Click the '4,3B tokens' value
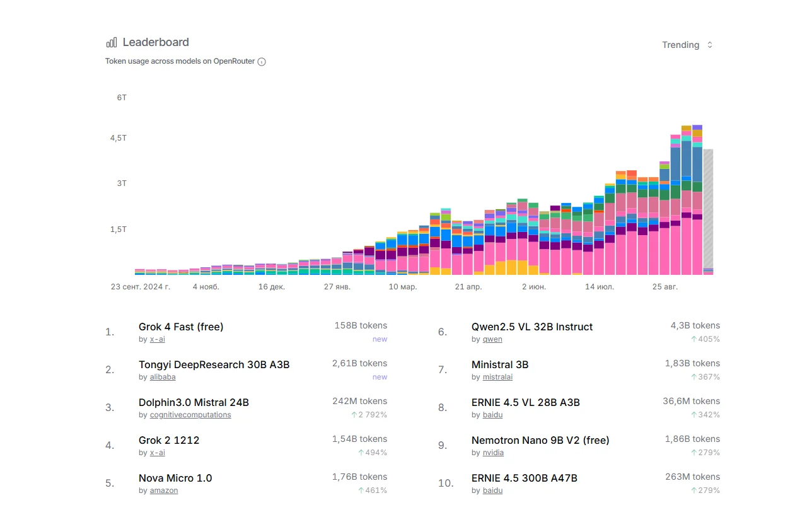The height and width of the screenshot is (510, 812). coord(695,325)
